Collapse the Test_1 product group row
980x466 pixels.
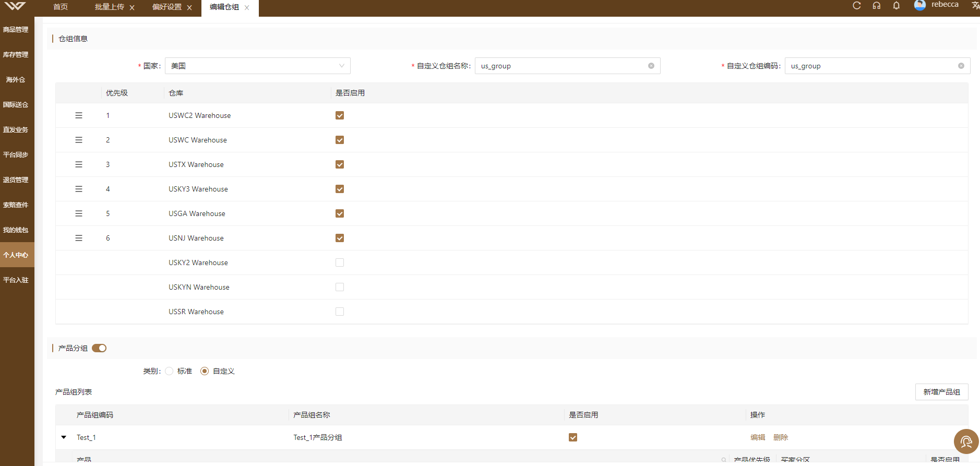click(x=64, y=437)
